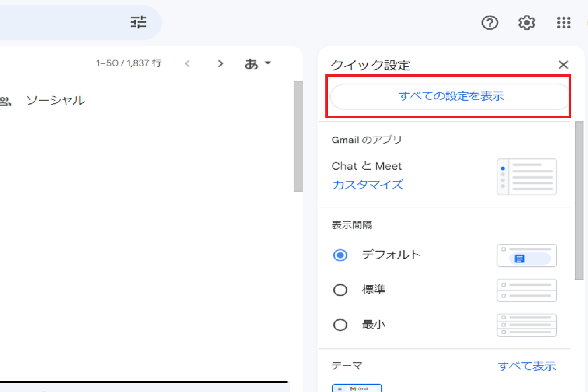Viewport: 588px width, 392px height.
Task: Click すべて表示 link next to テーマ
Action: (x=527, y=366)
